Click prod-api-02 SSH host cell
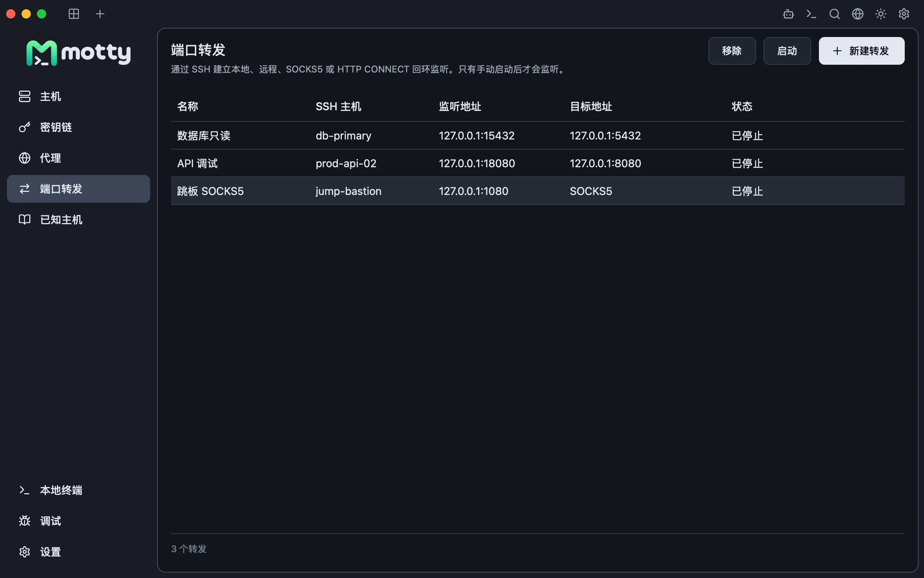The height and width of the screenshot is (578, 924). click(x=346, y=163)
